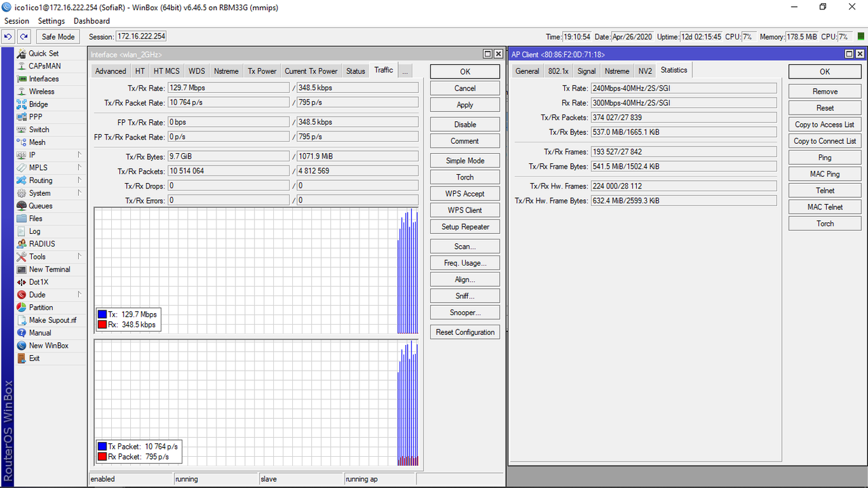The image size is (868, 488).
Task: Open the Wireless sidebar icon
Action: coord(22,91)
